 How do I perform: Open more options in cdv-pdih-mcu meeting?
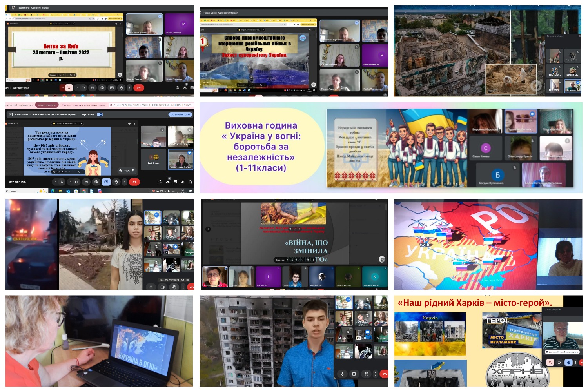[x=125, y=182]
